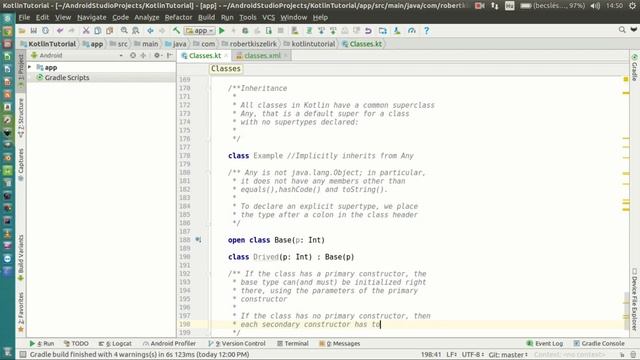
Task: Click the collapse all icon in Project panel
Action: click(143, 56)
